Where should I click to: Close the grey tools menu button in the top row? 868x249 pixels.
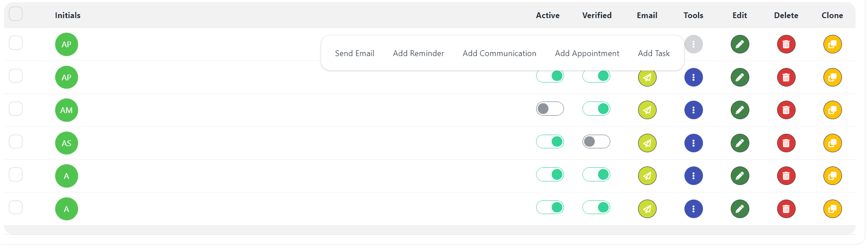(x=693, y=44)
